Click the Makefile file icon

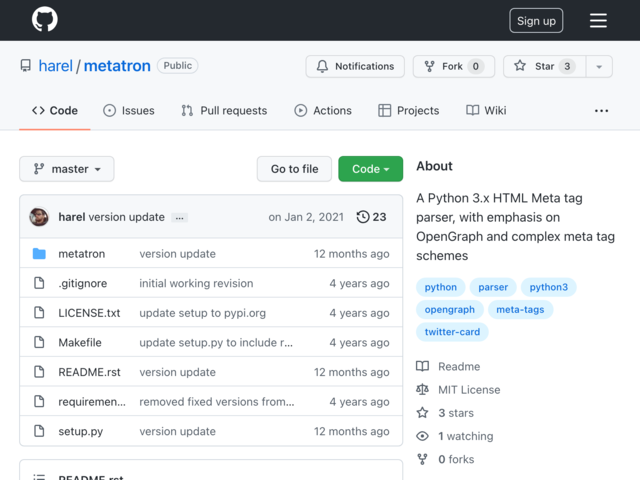[x=39, y=342]
